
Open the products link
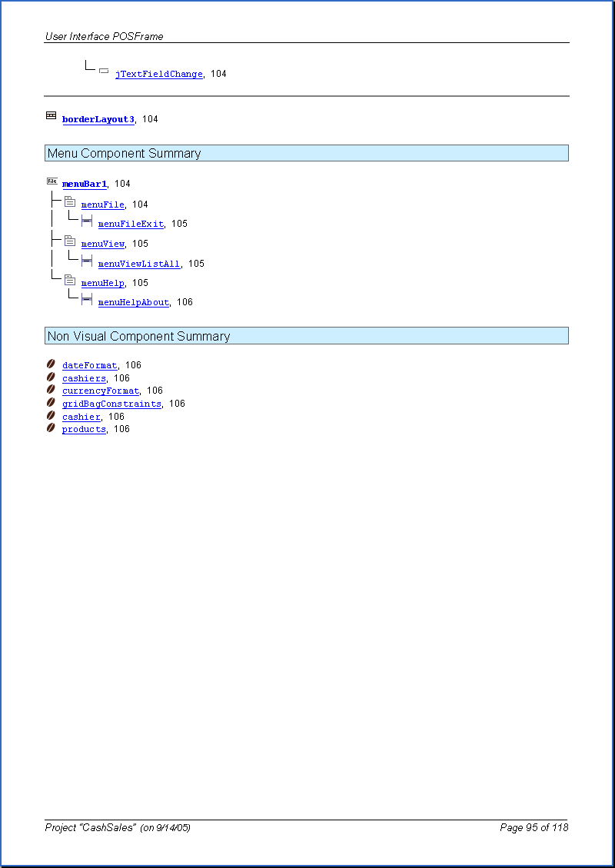[x=84, y=429]
